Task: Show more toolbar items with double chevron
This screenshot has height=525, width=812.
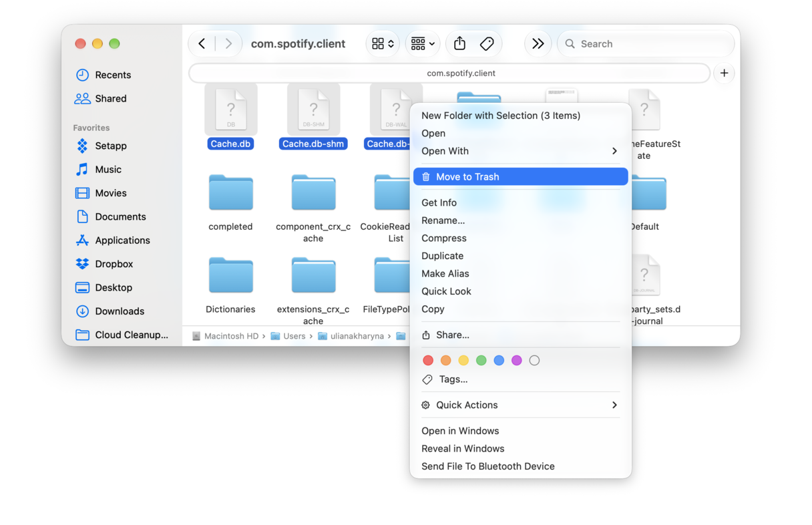Action: 538,43
